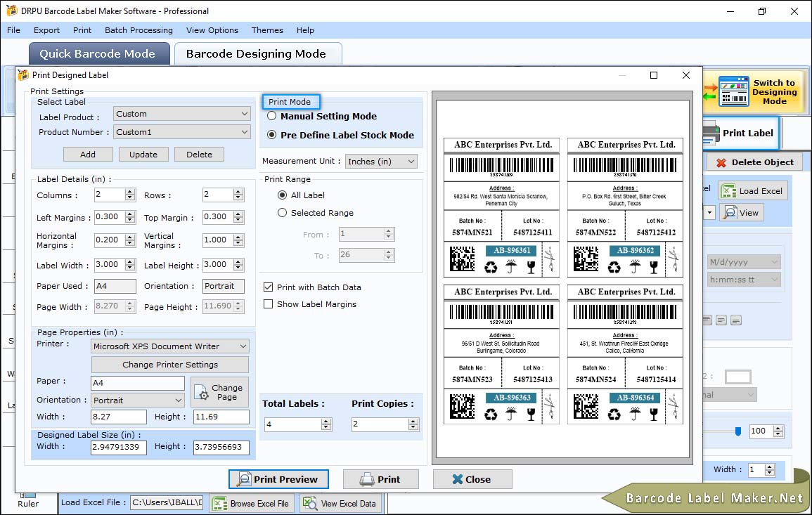Click the X icon on the dialog's Close button

point(457,479)
